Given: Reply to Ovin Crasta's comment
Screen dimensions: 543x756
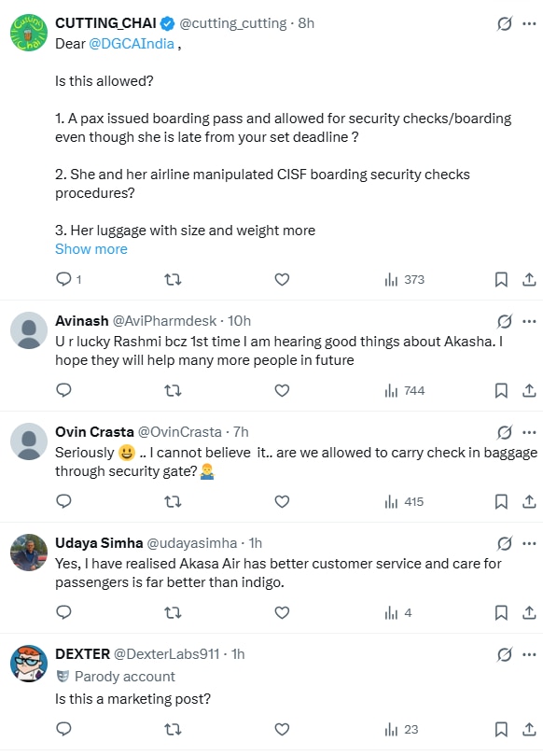Looking at the screenshot, I should click(x=63, y=501).
